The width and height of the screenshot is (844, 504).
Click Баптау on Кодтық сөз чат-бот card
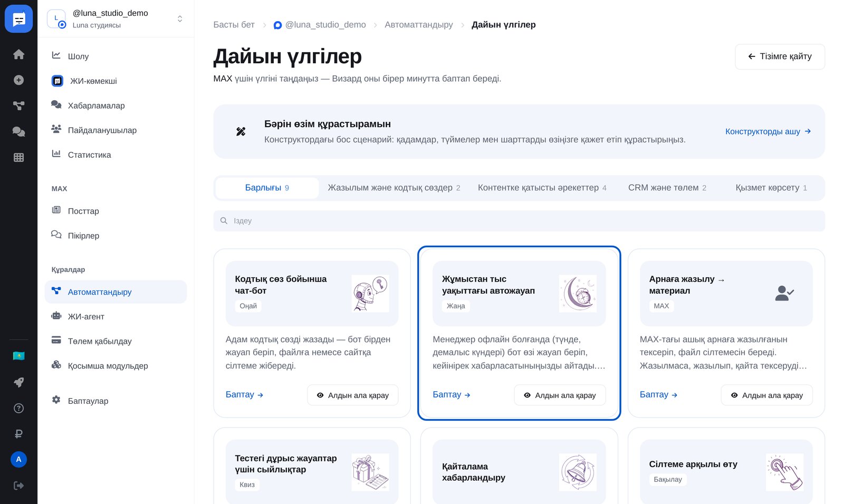coord(244,394)
